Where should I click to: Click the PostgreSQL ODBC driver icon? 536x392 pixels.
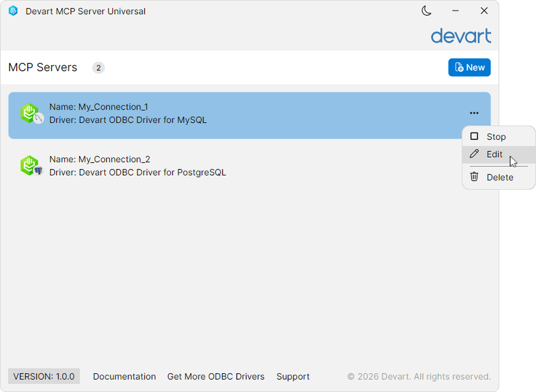pyautogui.click(x=32, y=166)
